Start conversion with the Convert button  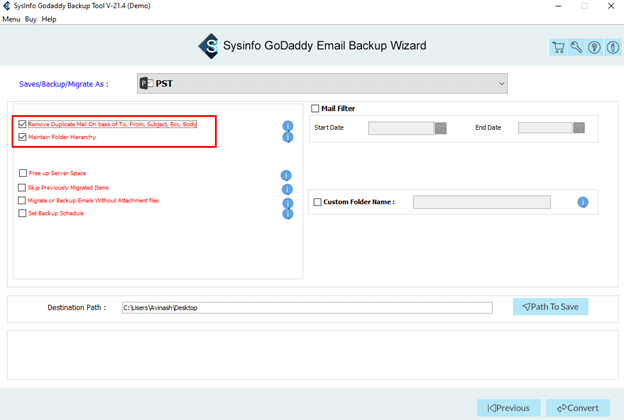point(578,408)
